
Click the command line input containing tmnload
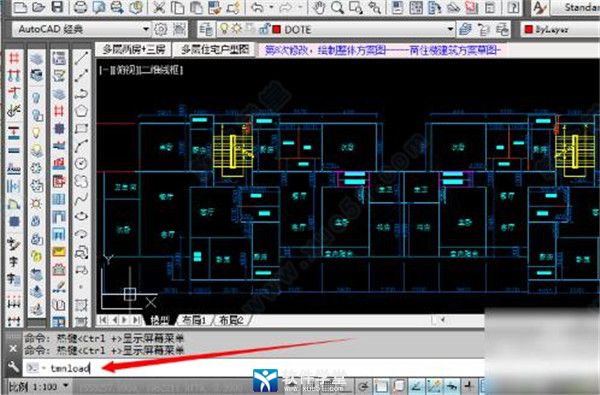click(253, 368)
